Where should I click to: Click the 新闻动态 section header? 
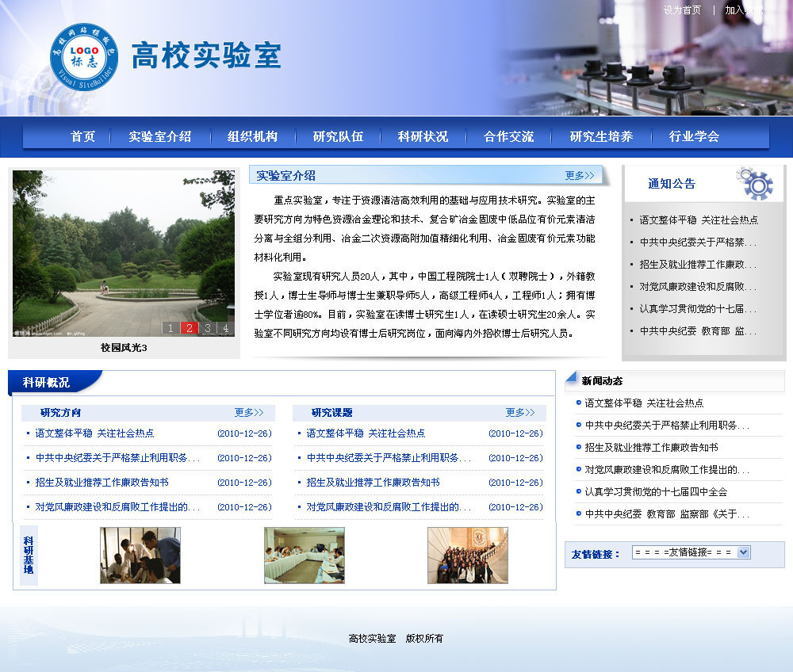coord(602,381)
